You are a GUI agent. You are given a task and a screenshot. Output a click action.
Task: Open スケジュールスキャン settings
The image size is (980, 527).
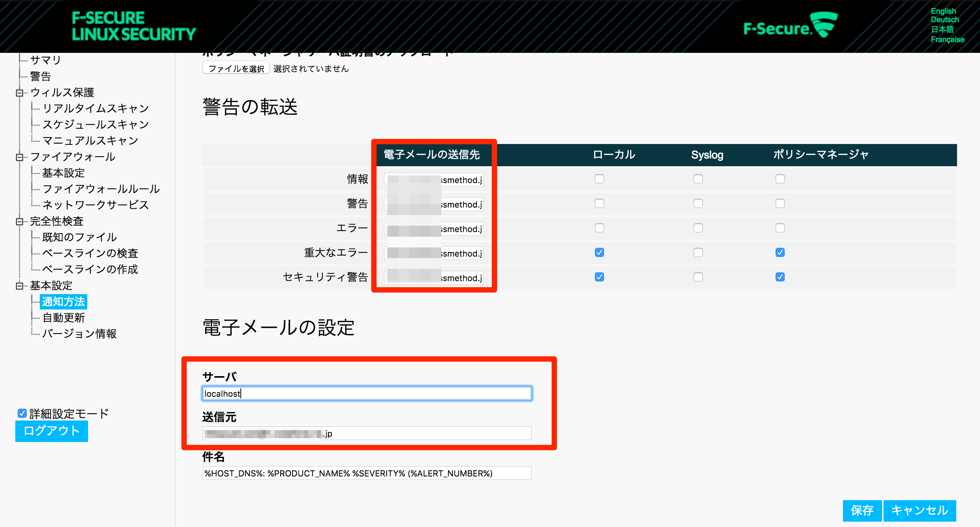pos(96,124)
